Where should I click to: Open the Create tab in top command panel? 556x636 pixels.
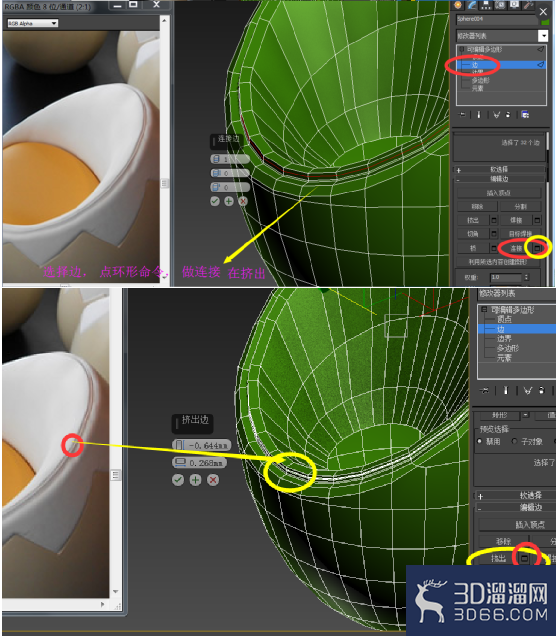click(x=458, y=5)
